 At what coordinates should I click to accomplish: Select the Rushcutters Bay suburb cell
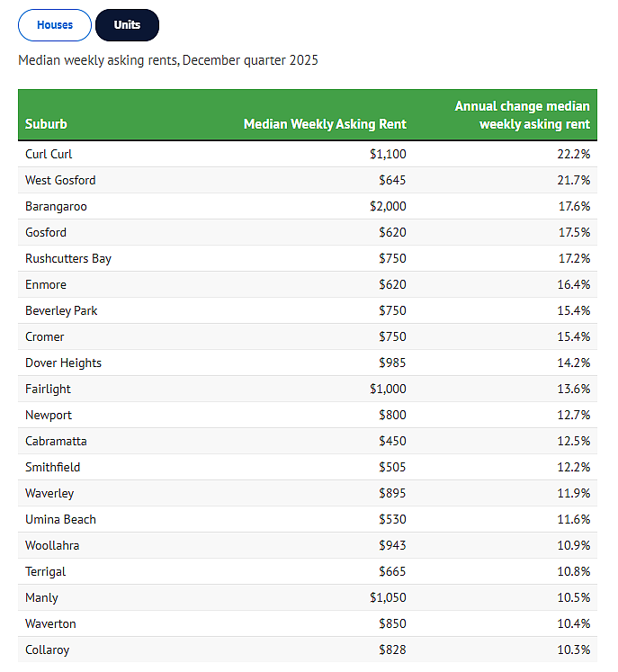coord(68,259)
